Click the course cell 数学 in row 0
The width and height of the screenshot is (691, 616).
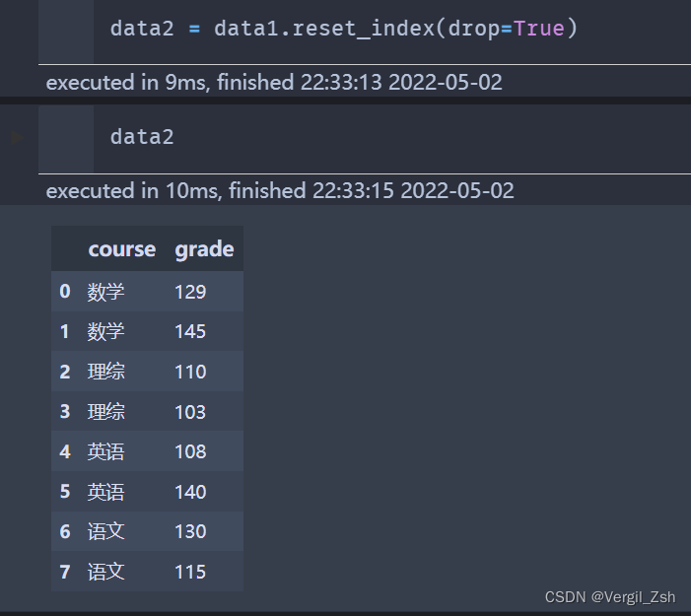[105, 292]
